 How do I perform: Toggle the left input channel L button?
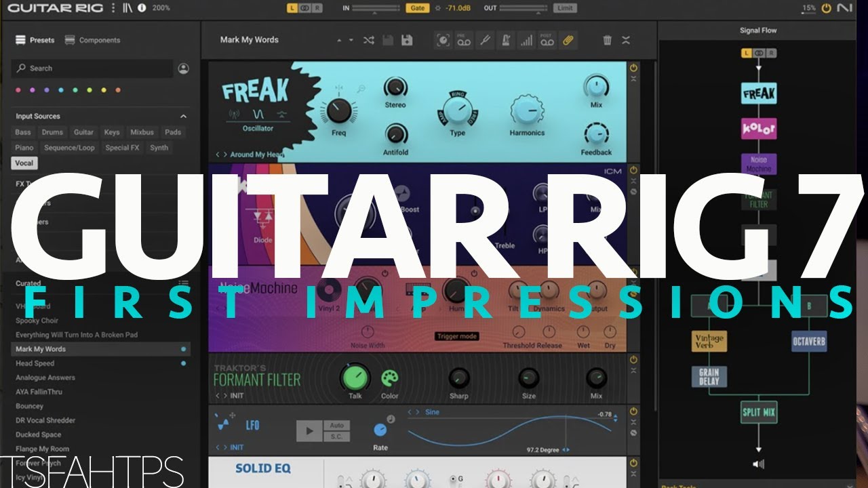point(292,8)
